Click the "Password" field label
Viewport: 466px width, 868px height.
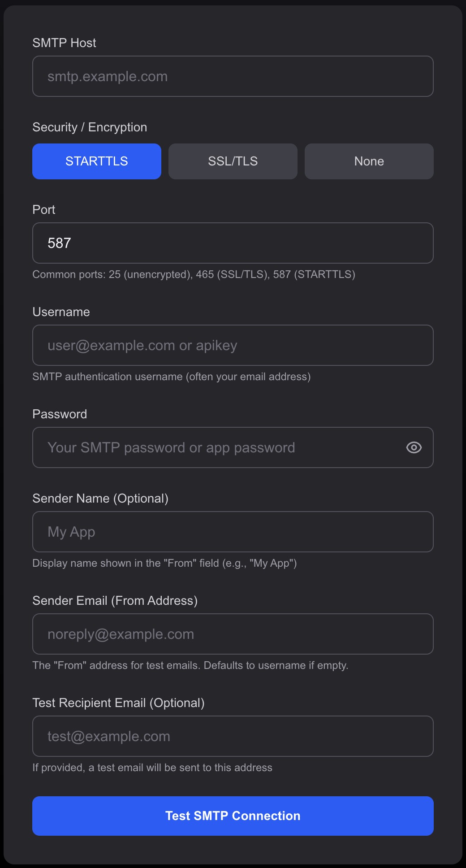(60, 414)
